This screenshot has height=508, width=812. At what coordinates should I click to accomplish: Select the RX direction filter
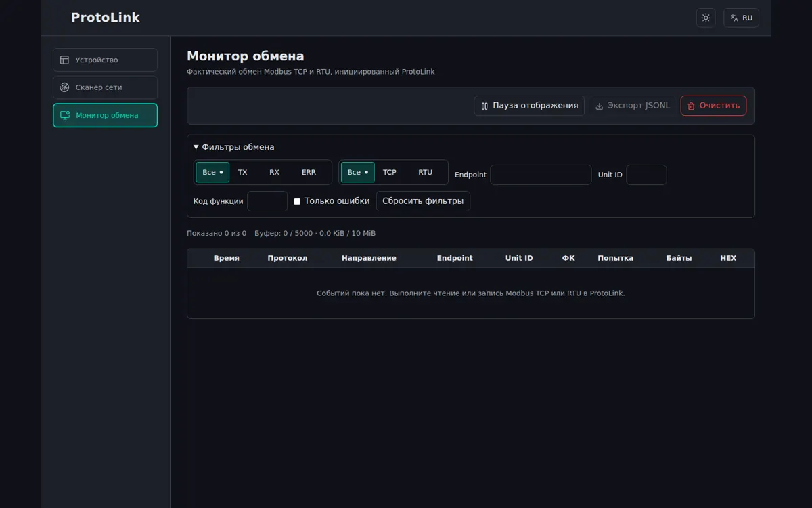click(274, 172)
